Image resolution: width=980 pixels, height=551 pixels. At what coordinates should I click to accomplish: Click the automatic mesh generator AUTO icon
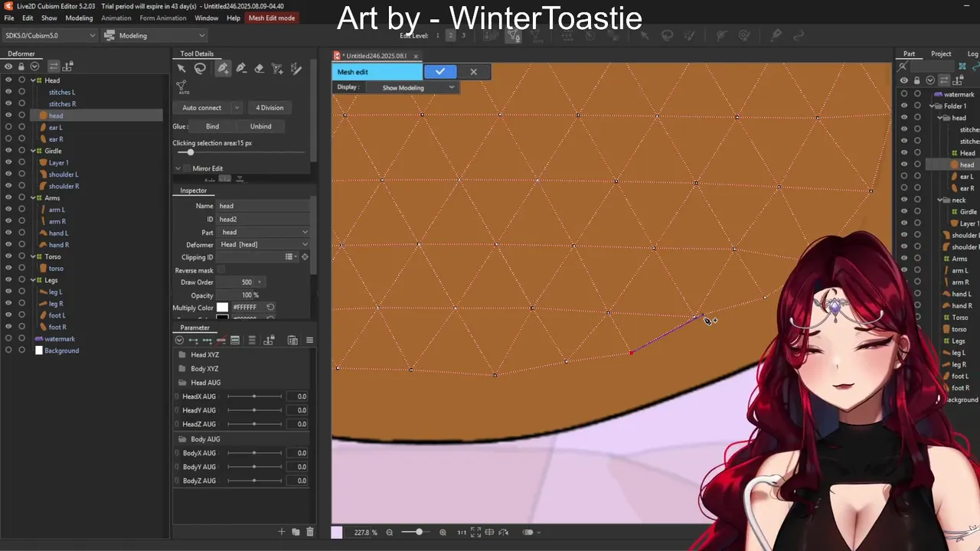(181, 87)
